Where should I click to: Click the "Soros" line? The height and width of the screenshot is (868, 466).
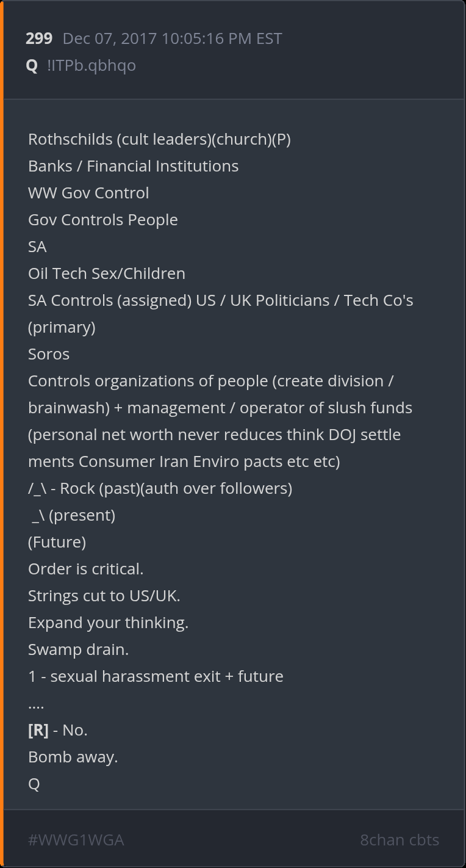click(49, 354)
